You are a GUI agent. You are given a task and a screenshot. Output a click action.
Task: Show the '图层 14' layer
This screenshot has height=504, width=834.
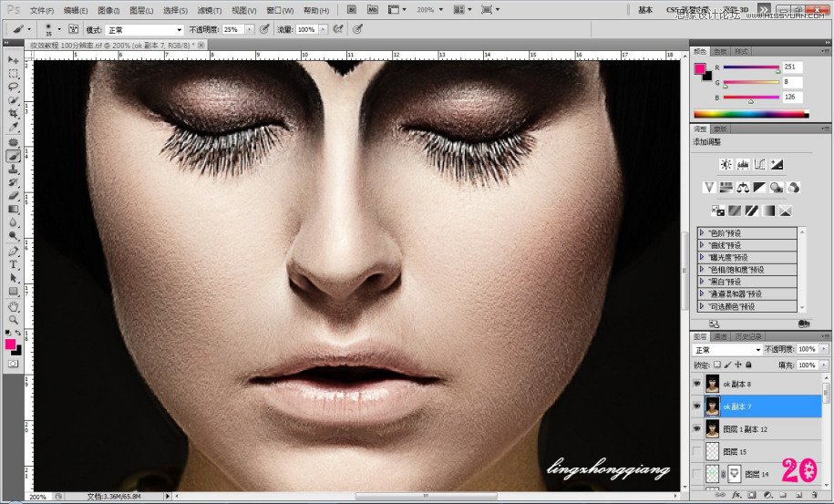pyautogui.click(x=697, y=474)
